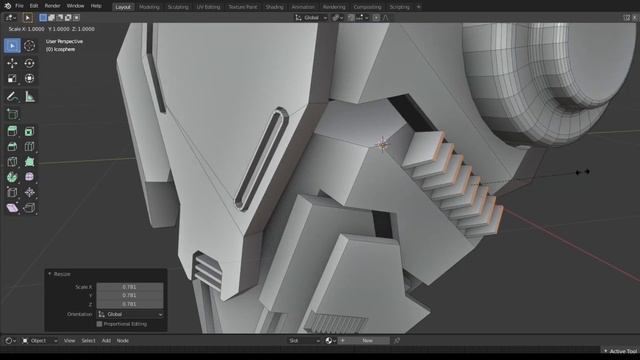This screenshot has width=640, height=360.
Task: Set selection mode to Intersect (fifth square)
Action: pyautogui.click(x=76, y=18)
